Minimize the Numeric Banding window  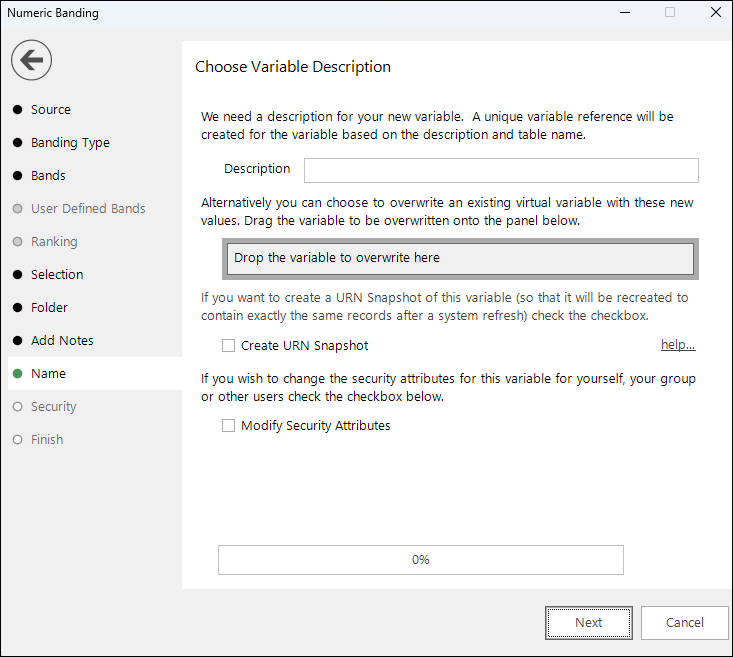tap(625, 12)
